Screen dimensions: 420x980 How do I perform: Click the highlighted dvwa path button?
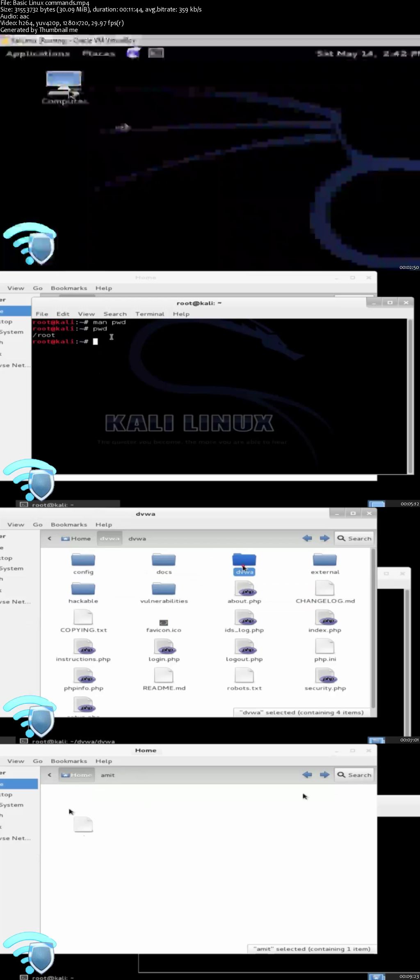[x=110, y=538]
